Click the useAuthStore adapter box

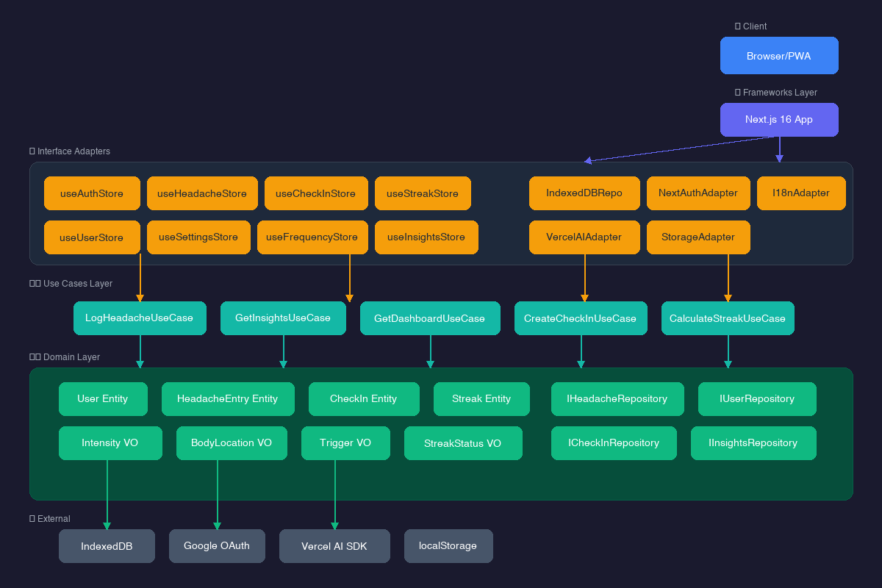92,193
